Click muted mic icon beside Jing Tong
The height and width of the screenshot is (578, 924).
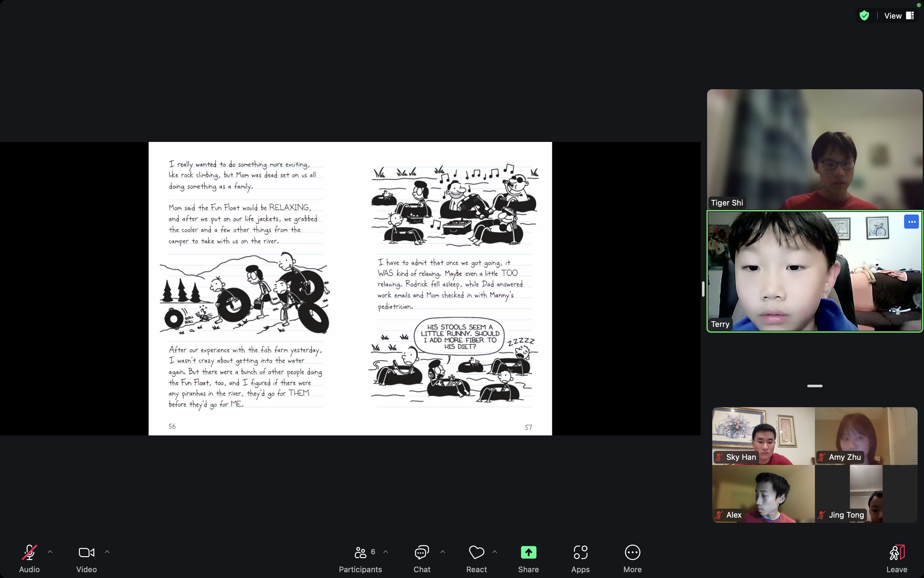822,515
